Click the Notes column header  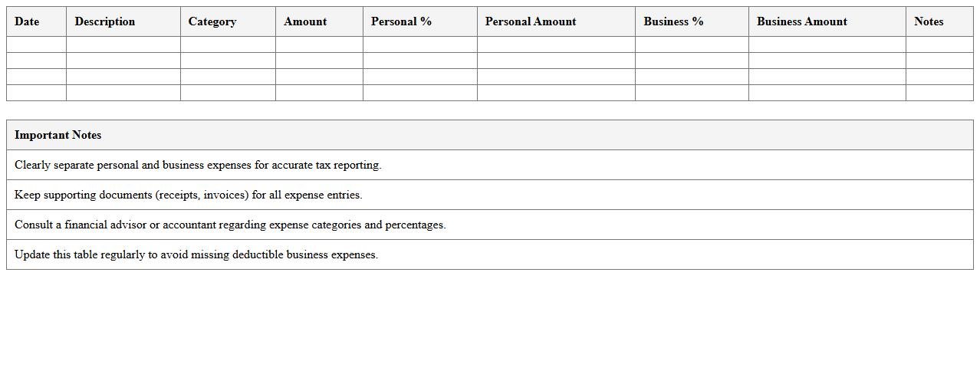coord(929,21)
